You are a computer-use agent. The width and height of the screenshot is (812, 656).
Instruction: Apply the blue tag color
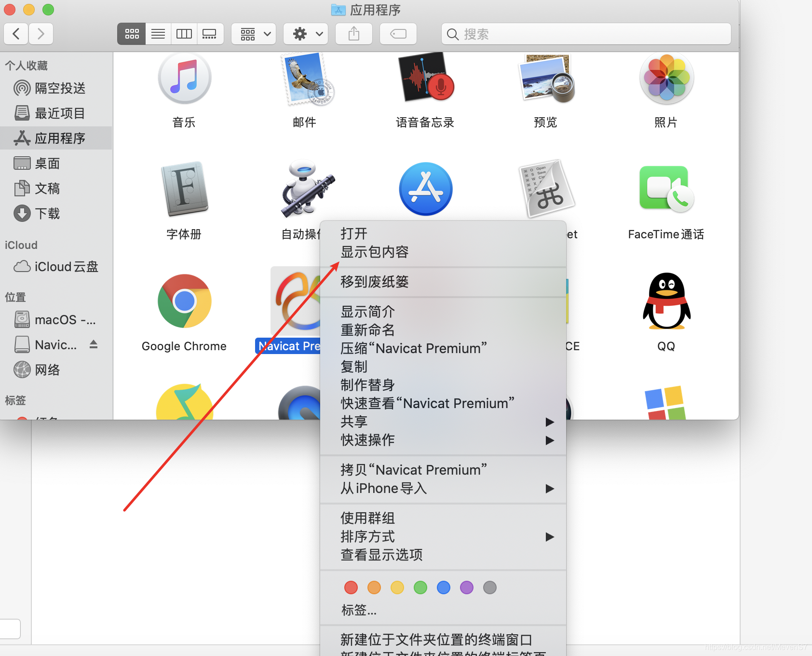(x=444, y=588)
